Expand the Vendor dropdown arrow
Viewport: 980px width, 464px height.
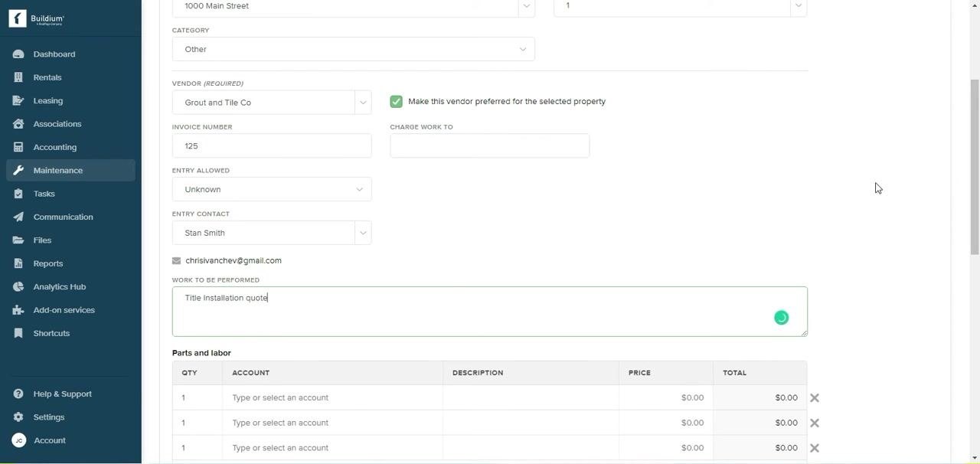[x=363, y=103]
